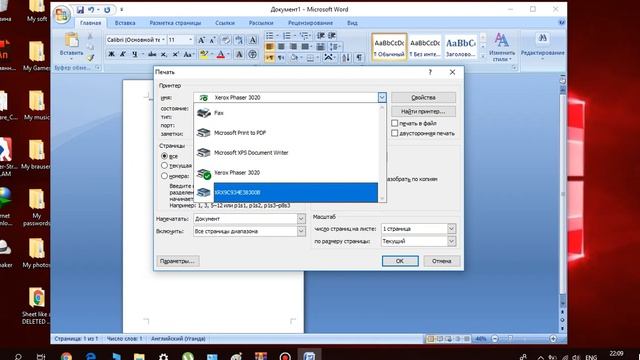Screen dimensions: 640x360
Task: Open the Рецензирование ribbon tab
Action: tap(310, 23)
